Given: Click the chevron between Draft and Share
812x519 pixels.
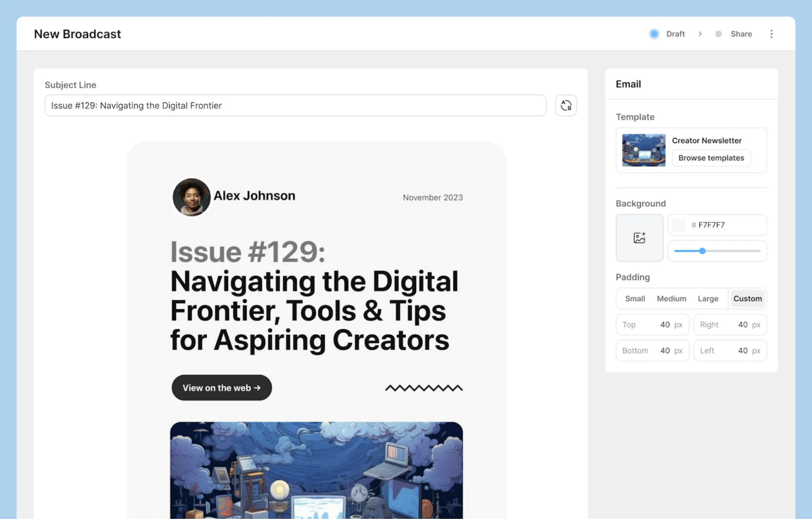Looking at the screenshot, I should pyautogui.click(x=700, y=34).
